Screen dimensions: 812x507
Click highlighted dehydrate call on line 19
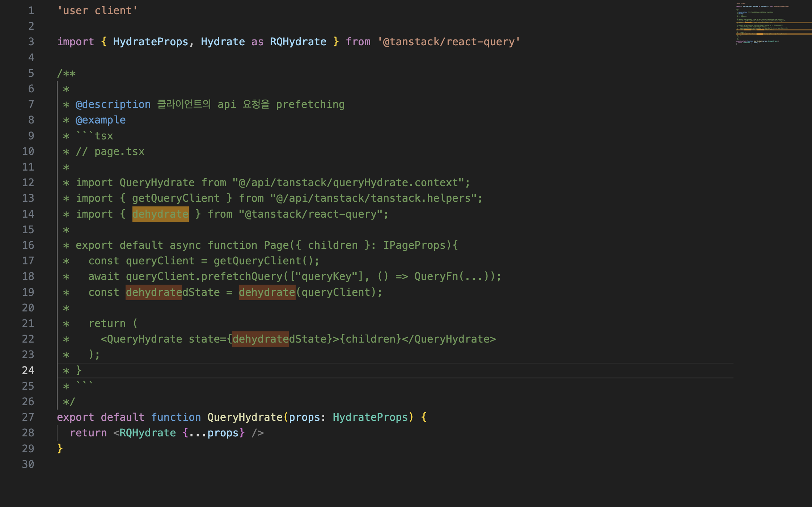tap(267, 292)
